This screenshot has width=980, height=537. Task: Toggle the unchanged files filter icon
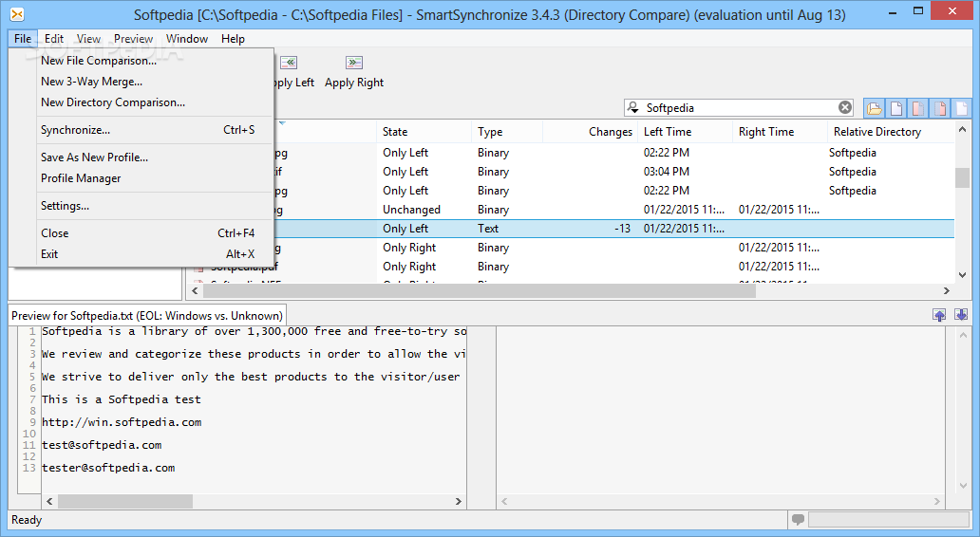click(x=896, y=108)
